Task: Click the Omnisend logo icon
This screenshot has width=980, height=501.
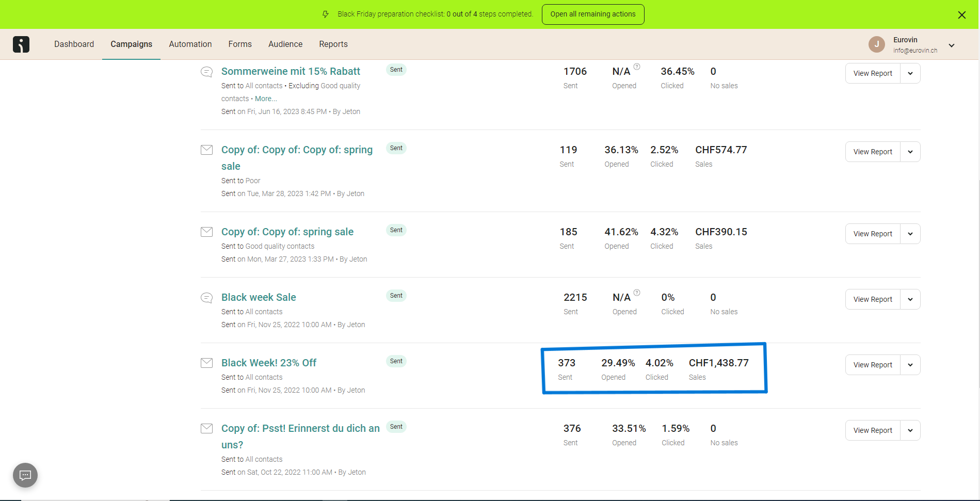Action: pos(21,44)
